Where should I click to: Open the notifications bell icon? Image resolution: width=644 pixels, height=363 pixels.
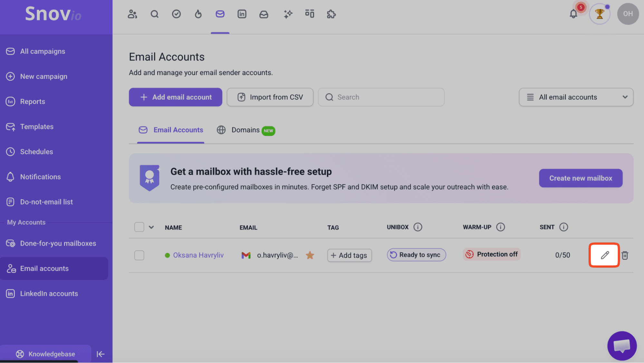pos(573,14)
